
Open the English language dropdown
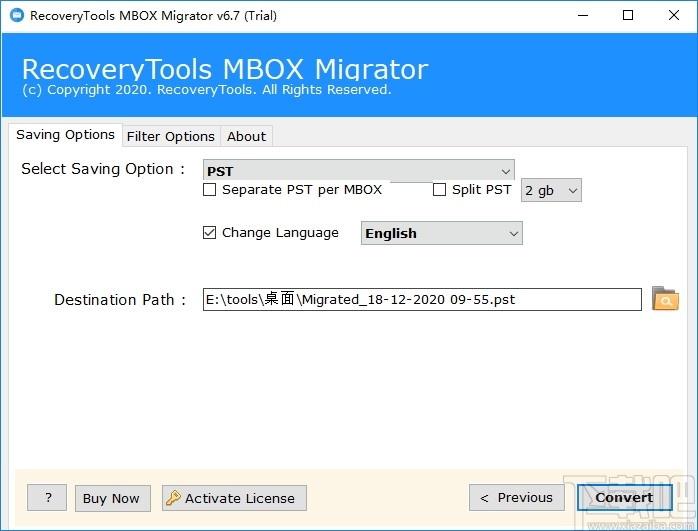[x=442, y=233]
